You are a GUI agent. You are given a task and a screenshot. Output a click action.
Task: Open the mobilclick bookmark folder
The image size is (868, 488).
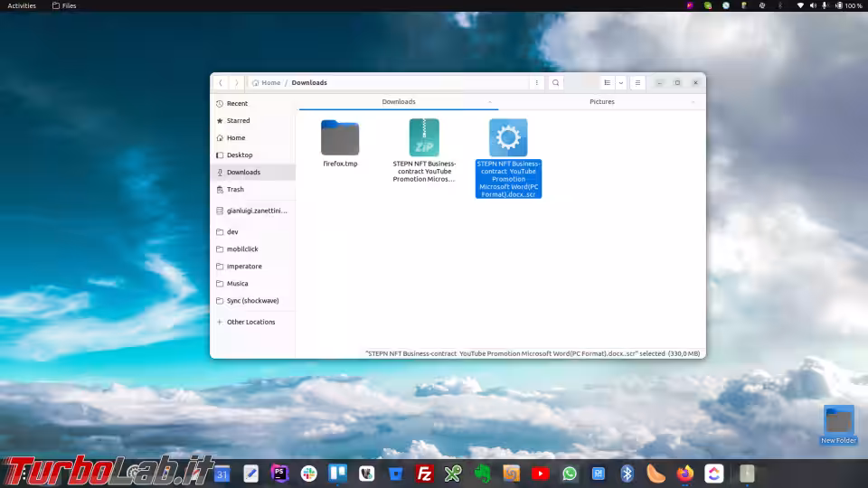pos(253,249)
